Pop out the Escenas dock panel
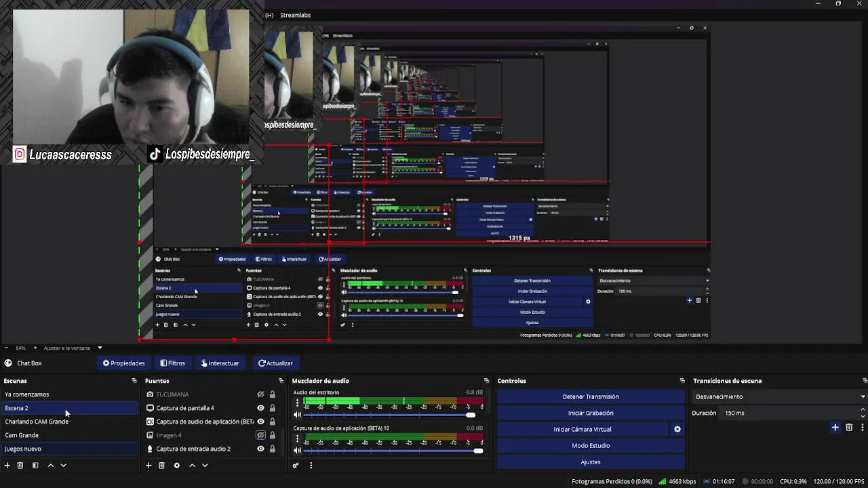This screenshot has width=868, height=488. [x=134, y=381]
